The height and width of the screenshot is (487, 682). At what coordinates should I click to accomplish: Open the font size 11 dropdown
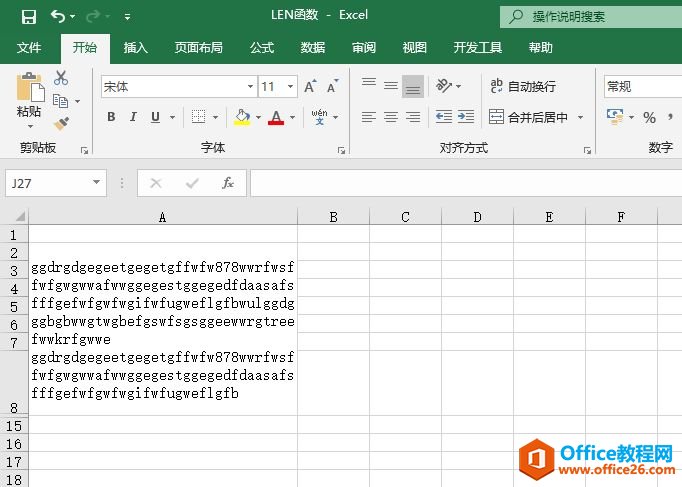(290, 87)
